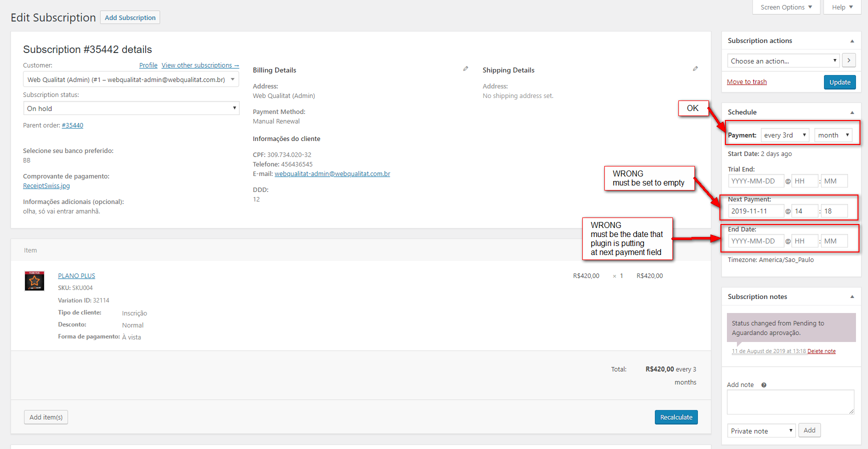
Task: Open the billing period 'month' dropdown
Action: [x=833, y=135]
